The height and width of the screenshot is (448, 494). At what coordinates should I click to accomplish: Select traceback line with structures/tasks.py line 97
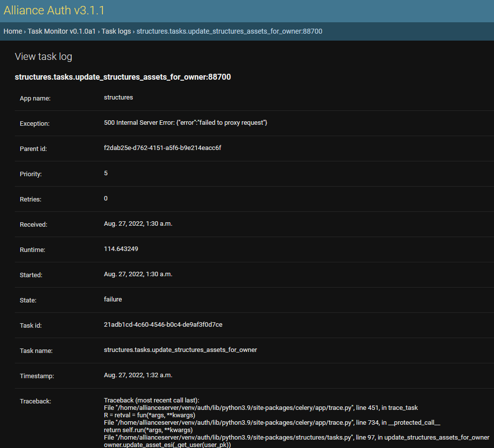(297, 437)
